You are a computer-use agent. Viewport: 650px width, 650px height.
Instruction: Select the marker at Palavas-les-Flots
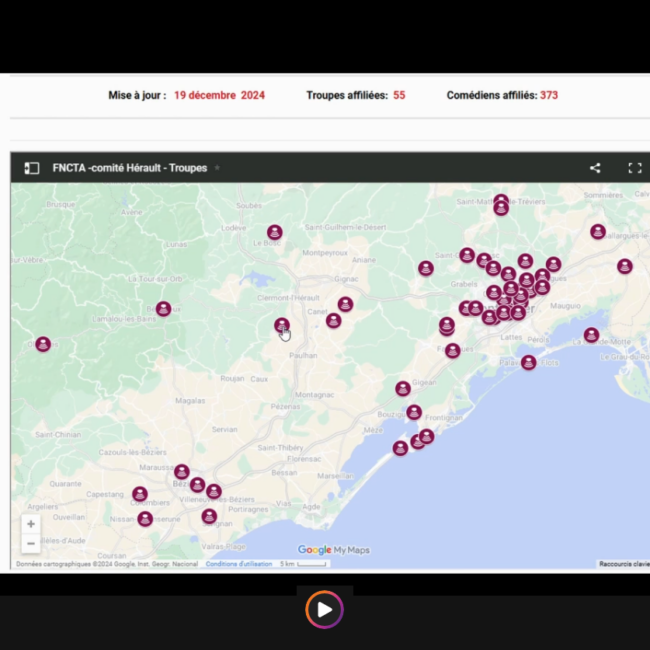[x=529, y=362]
